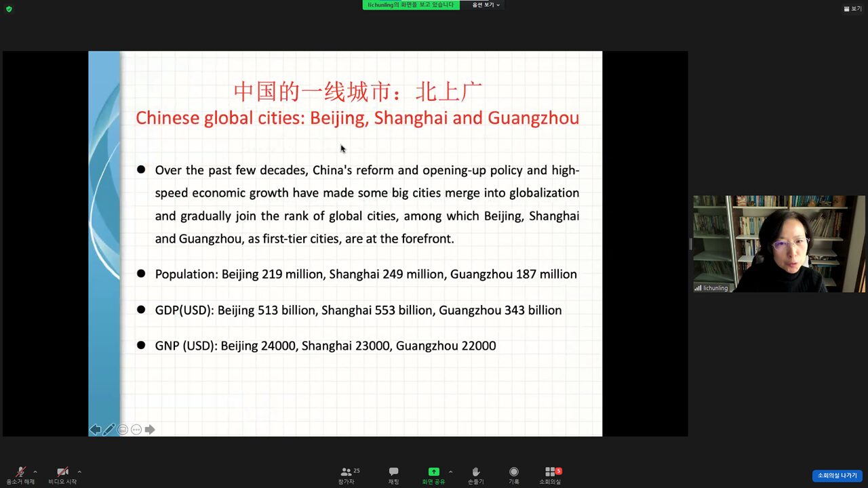868x488 pixels.
Task: Unmute microphone with the 음소거 해제 icon
Action: (x=20, y=472)
